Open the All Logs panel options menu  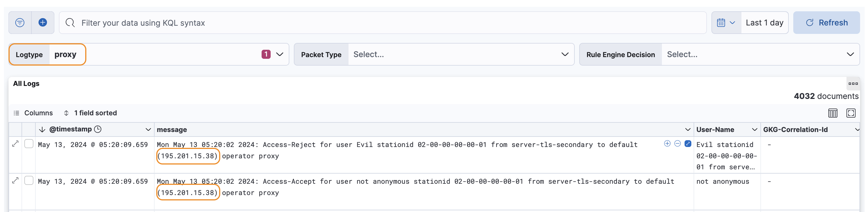click(x=853, y=83)
